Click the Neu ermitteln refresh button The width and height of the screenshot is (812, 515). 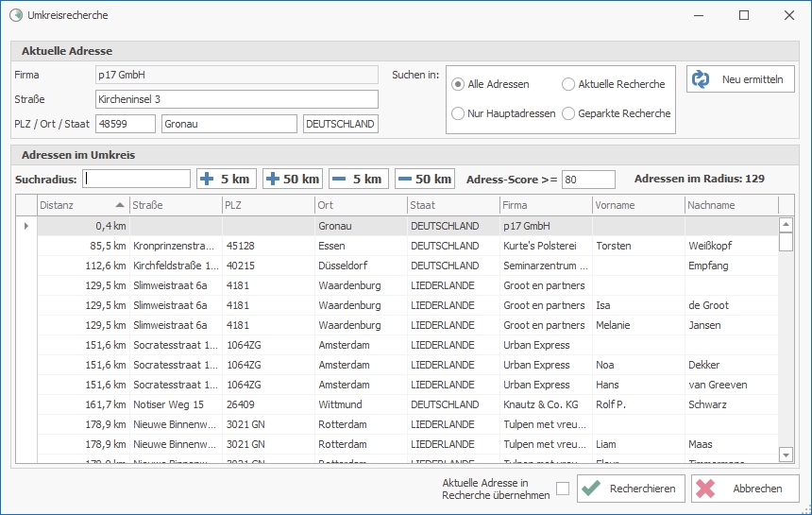(x=740, y=79)
